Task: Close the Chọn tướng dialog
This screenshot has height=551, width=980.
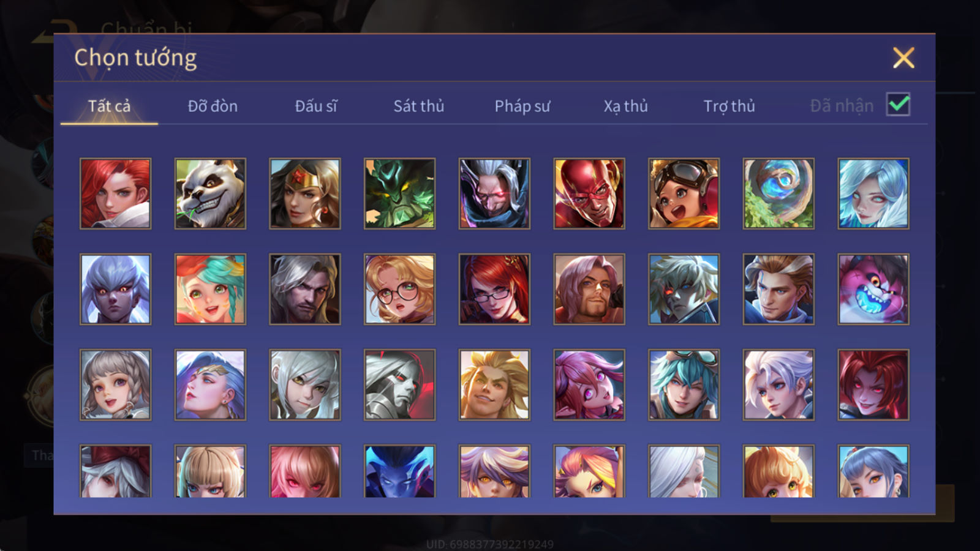Action: (x=903, y=58)
